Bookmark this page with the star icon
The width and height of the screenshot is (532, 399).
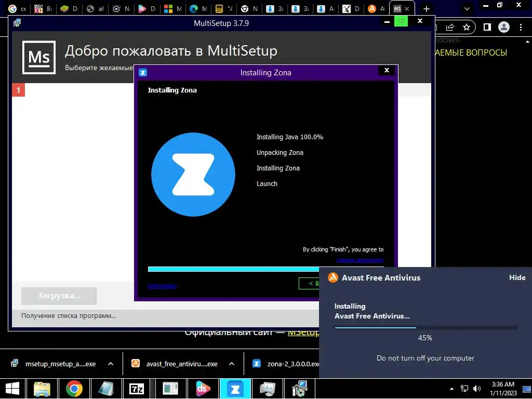pyautogui.click(x=467, y=27)
